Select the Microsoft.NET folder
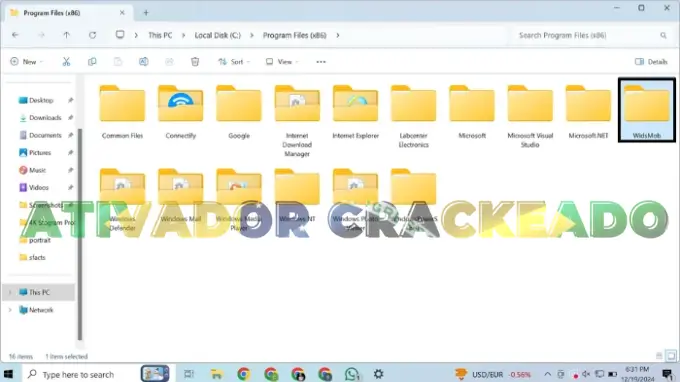Viewport: 680px width, 382px height. pyautogui.click(x=588, y=112)
